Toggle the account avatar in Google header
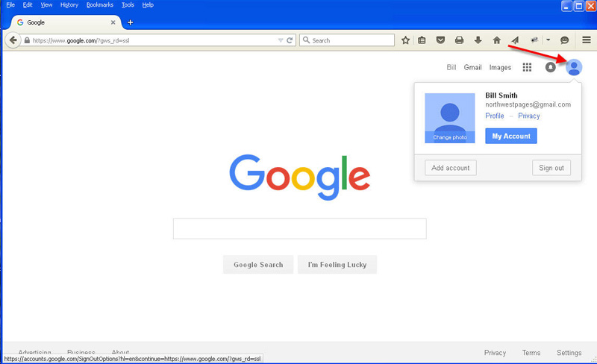597x364 pixels. [574, 67]
